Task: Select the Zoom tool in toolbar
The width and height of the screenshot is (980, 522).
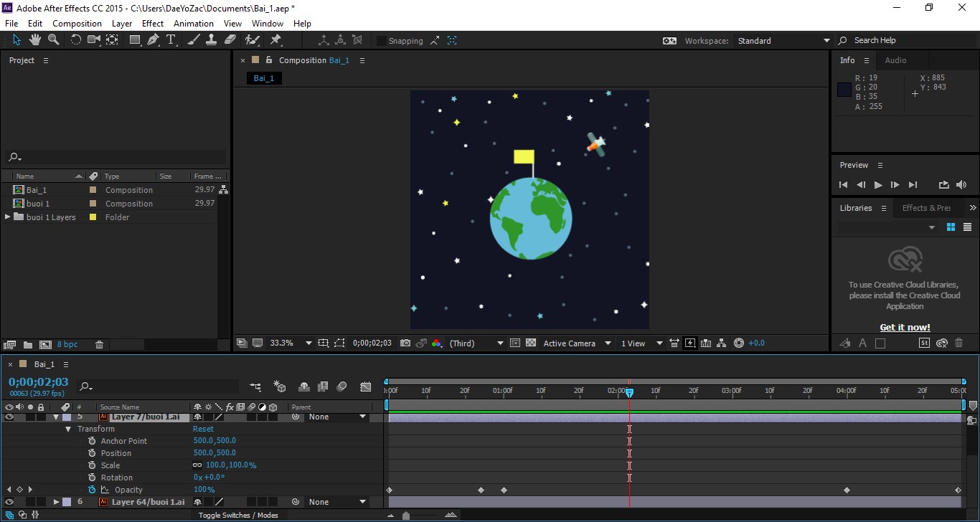Action: click(52, 40)
